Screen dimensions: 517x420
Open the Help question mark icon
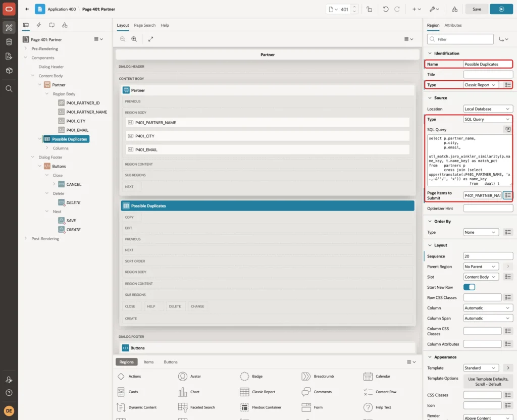(9, 393)
